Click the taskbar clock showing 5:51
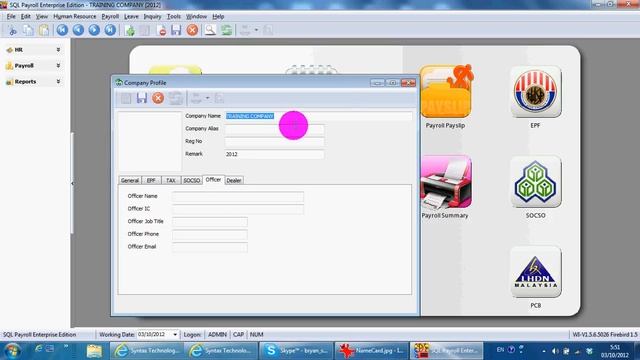 [x=614, y=351]
